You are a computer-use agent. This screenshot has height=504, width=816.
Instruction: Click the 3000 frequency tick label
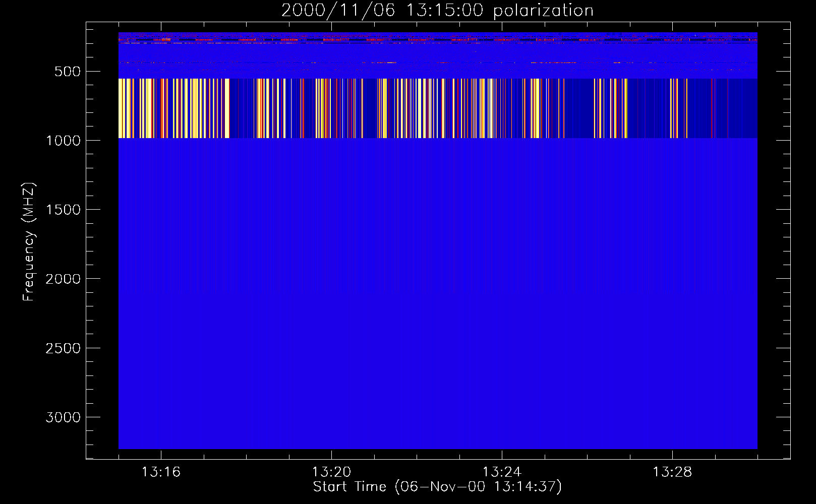tap(63, 417)
